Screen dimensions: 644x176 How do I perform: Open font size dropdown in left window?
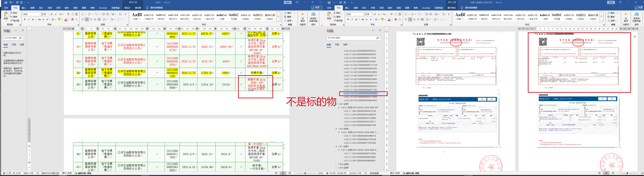[x=48, y=14]
